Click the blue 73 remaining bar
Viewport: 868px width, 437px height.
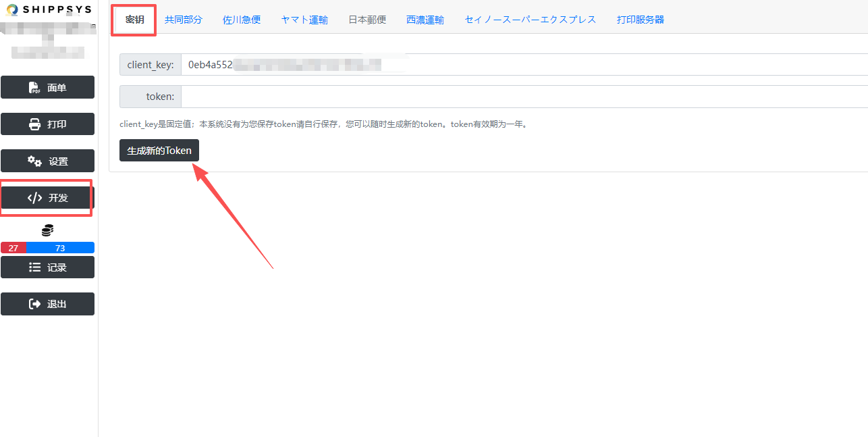coord(60,248)
